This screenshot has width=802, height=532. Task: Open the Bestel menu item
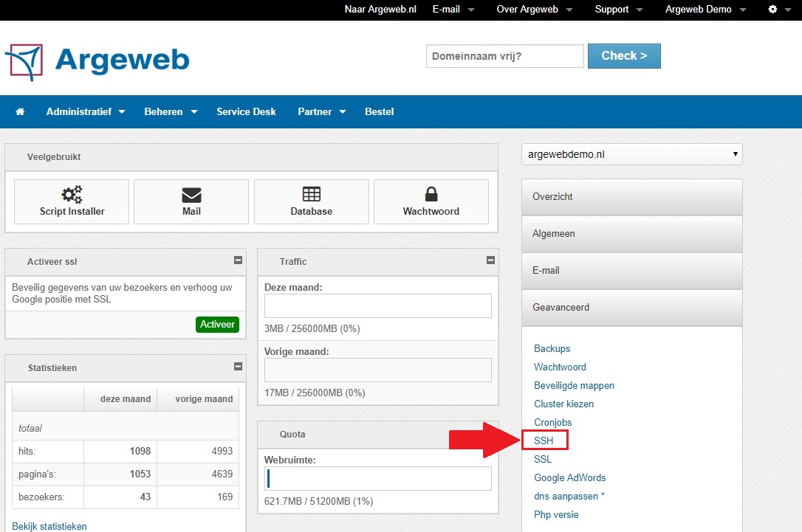379,111
